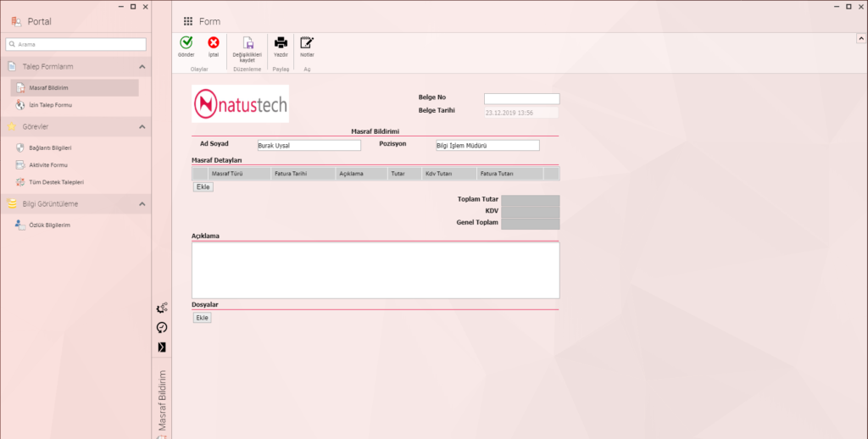Click the Kdv Tutarı column header
Screen dimensions: 868x439
449,174
